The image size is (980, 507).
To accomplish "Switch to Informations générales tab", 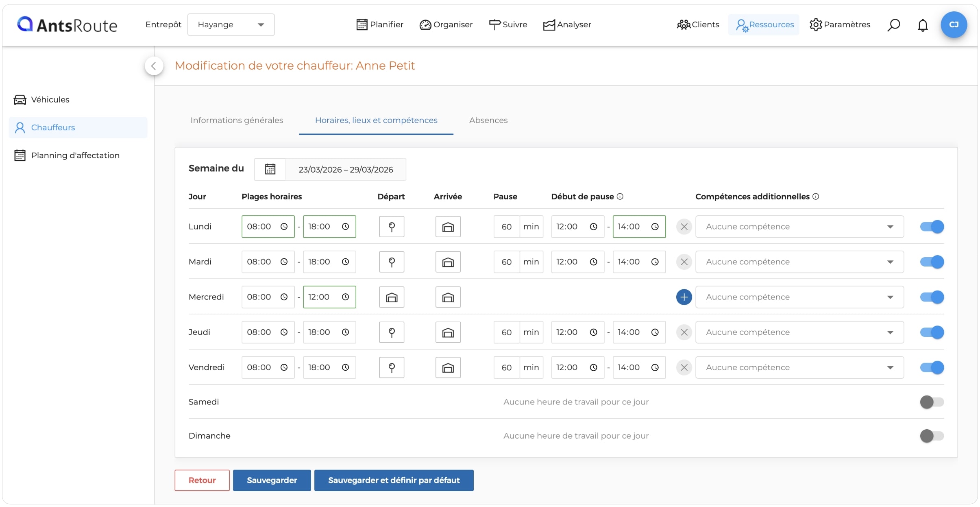I will pos(237,120).
